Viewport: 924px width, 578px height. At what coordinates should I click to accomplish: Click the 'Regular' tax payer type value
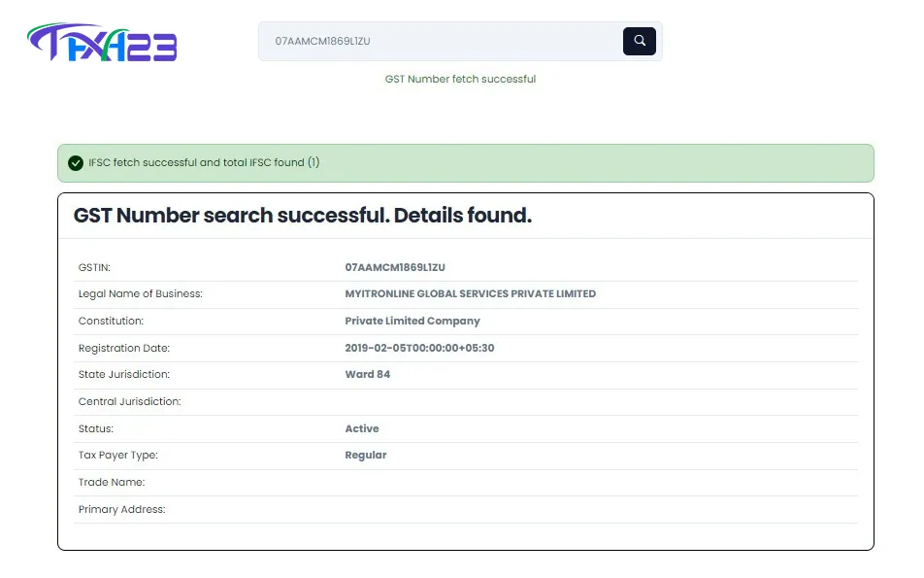coord(365,455)
